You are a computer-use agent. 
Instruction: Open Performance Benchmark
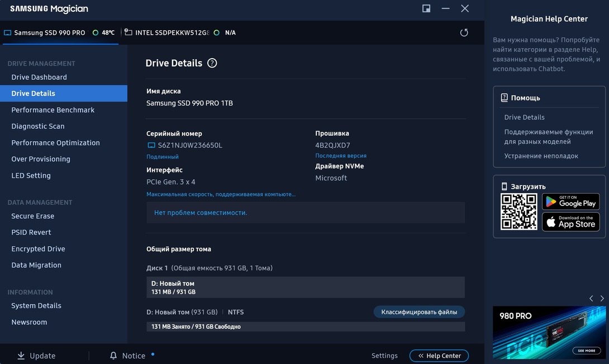(53, 110)
